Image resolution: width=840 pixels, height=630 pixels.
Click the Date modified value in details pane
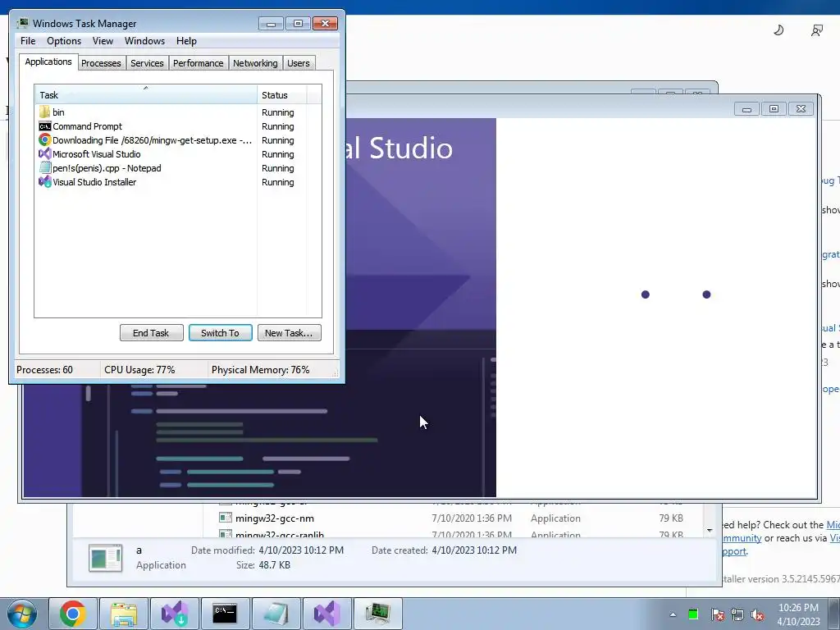(x=301, y=550)
